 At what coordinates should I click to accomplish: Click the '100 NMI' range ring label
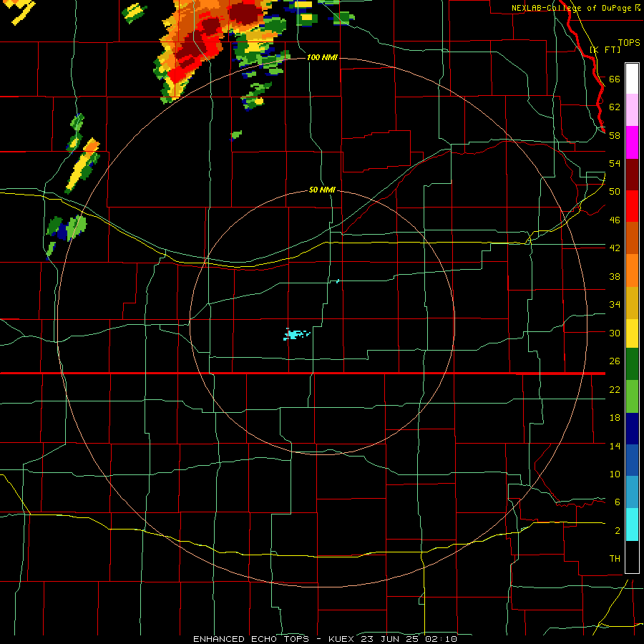tap(322, 57)
